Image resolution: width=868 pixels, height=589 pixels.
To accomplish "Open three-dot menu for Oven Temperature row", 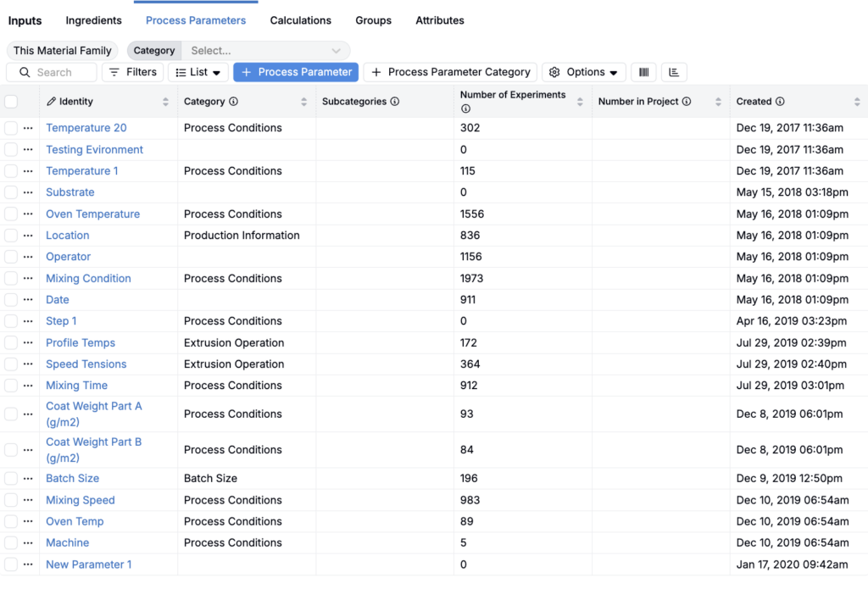I will [28, 214].
